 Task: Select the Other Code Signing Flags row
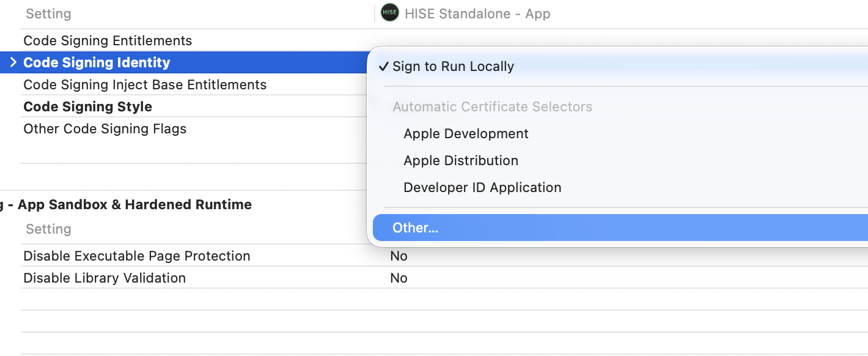click(105, 128)
